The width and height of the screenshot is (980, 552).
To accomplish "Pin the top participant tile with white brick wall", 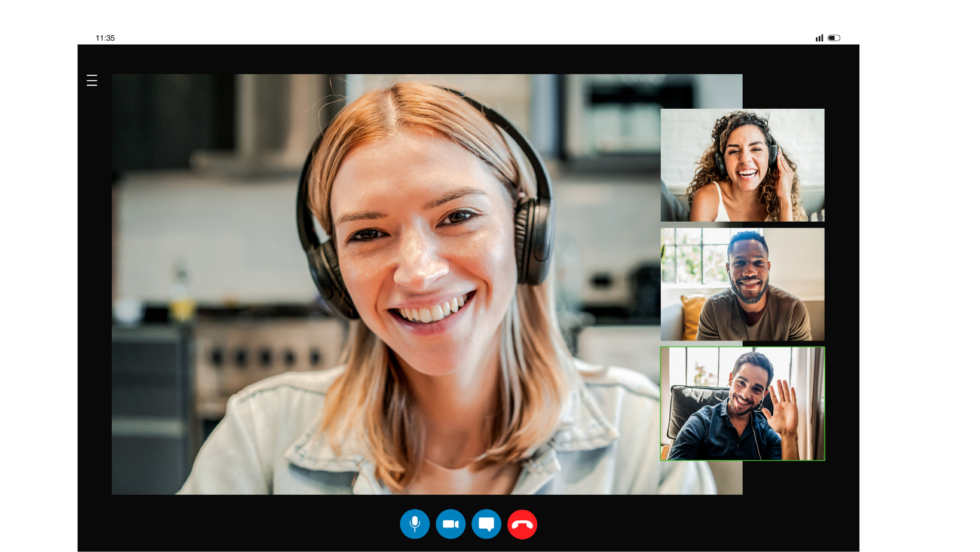I will click(x=742, y=165).
